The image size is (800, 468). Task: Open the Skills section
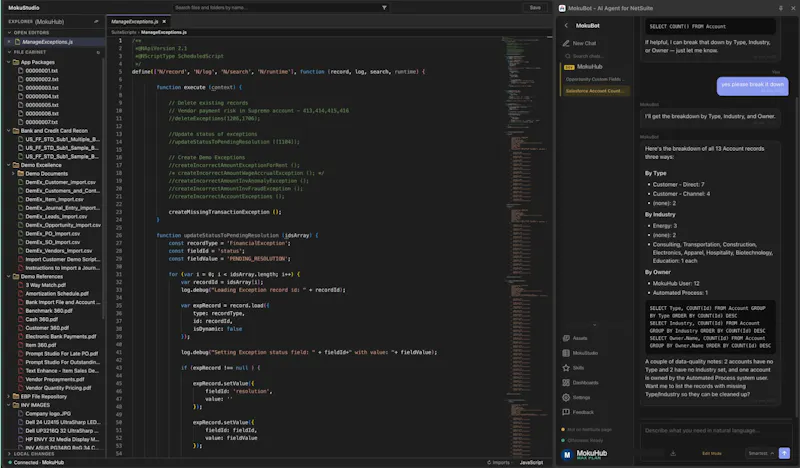pyautogui.click(x=573, y=367)
